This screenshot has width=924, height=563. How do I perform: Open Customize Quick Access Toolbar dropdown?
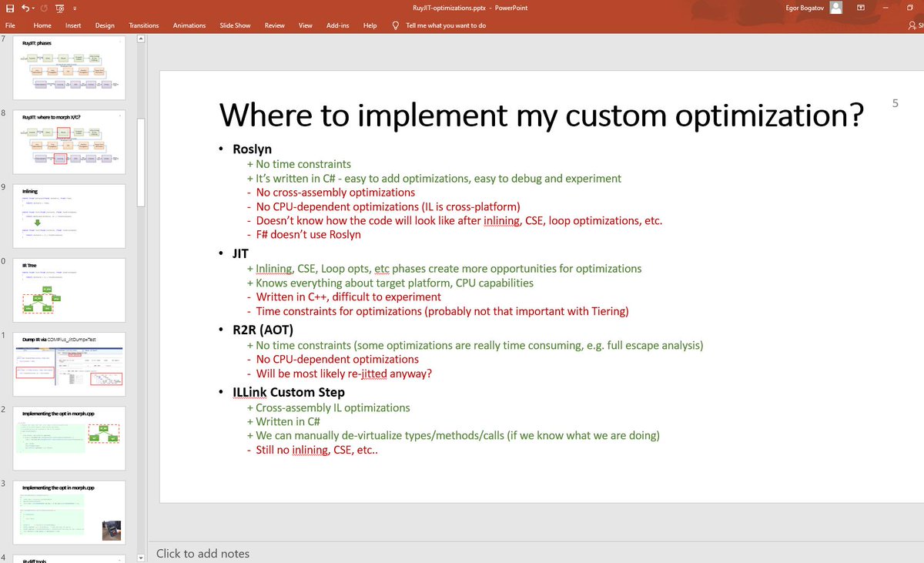click(x=74, y=8)
